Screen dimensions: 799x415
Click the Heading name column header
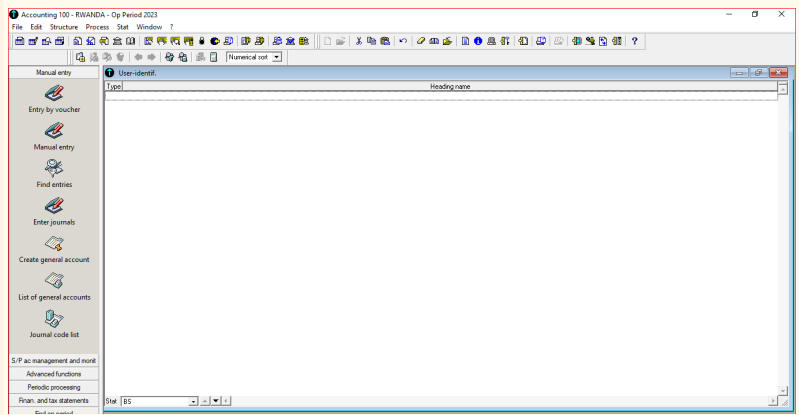450,86
